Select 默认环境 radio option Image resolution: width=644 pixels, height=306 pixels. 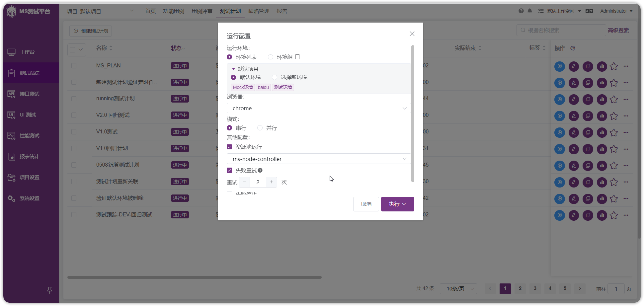[x=246, y=77]
